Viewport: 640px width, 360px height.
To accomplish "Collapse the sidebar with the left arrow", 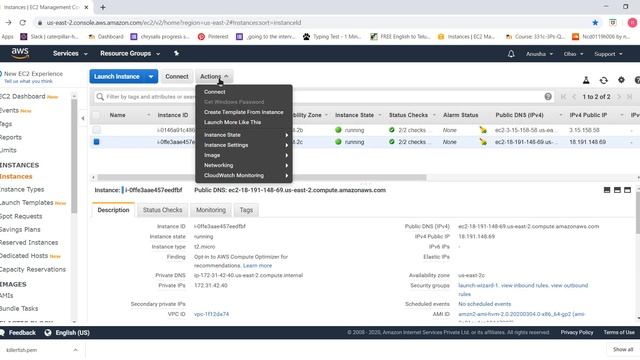I will pos(83,118).
